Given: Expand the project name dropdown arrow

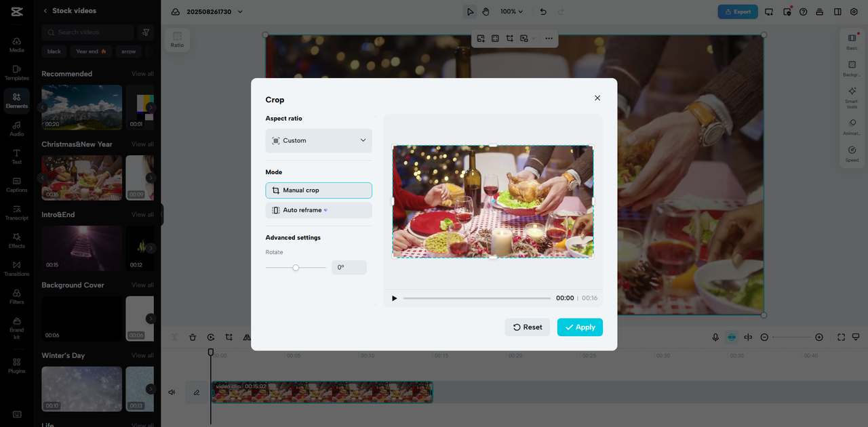Looking at the screenshot, I should point(240,12).
